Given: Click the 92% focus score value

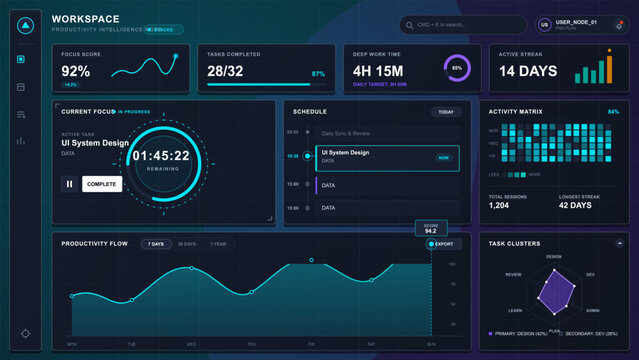Looking at the screenshot, I should pyautogui.click(x=75, y=71).
